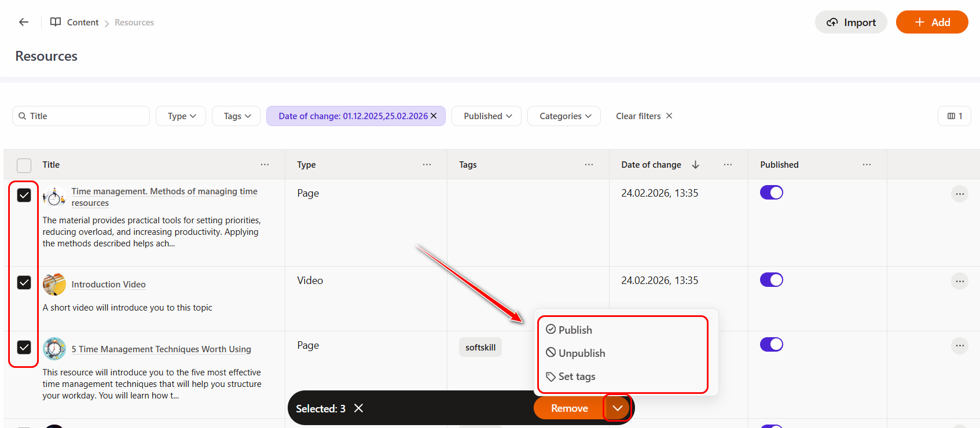Select Set tags in the bulk menu
The height and width of the screenshot is (428, 980).
[576, 377]
